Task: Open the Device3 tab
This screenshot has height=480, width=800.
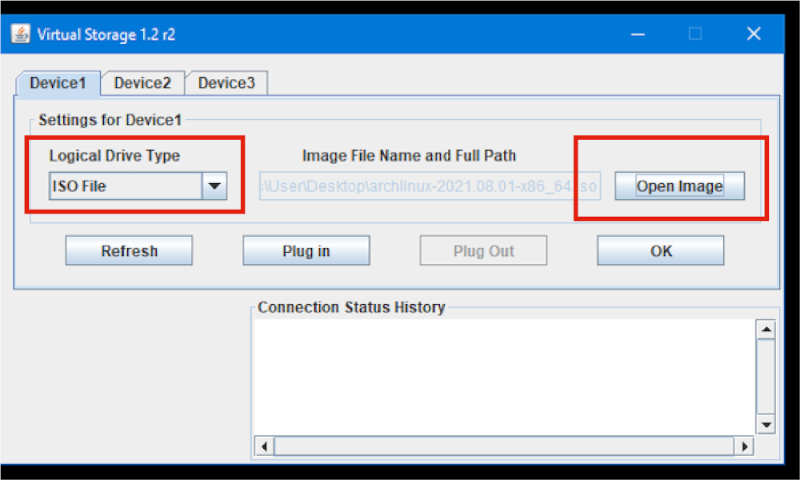Action: pyautogui.click(x=226, y=83)
